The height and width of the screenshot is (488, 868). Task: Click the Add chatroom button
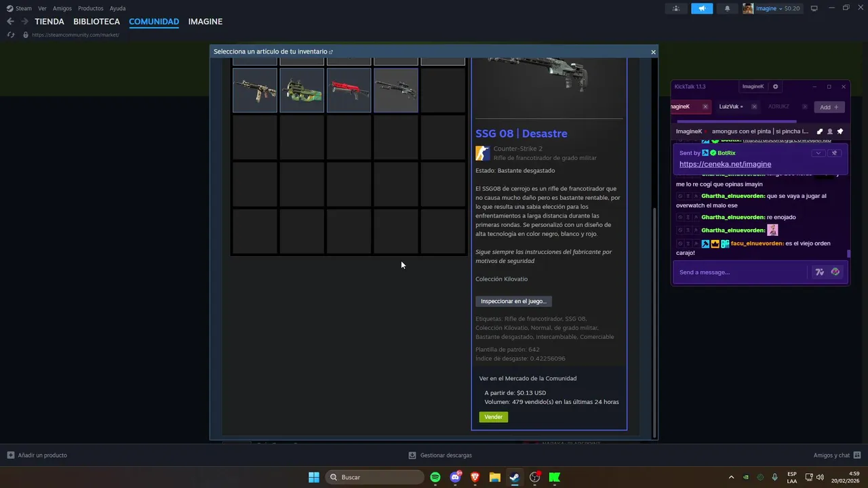(x=829, y=107)
